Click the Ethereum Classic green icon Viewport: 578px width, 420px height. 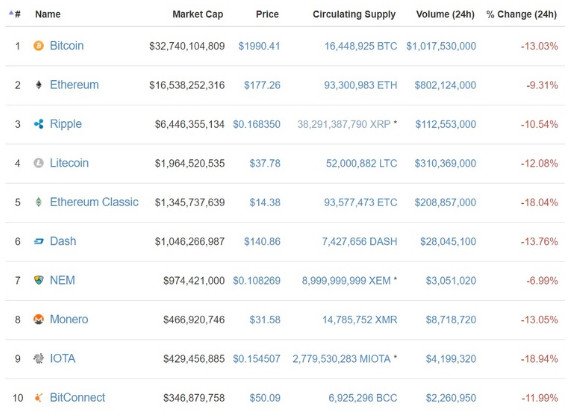pyautogui.click(x=38, y=202)
